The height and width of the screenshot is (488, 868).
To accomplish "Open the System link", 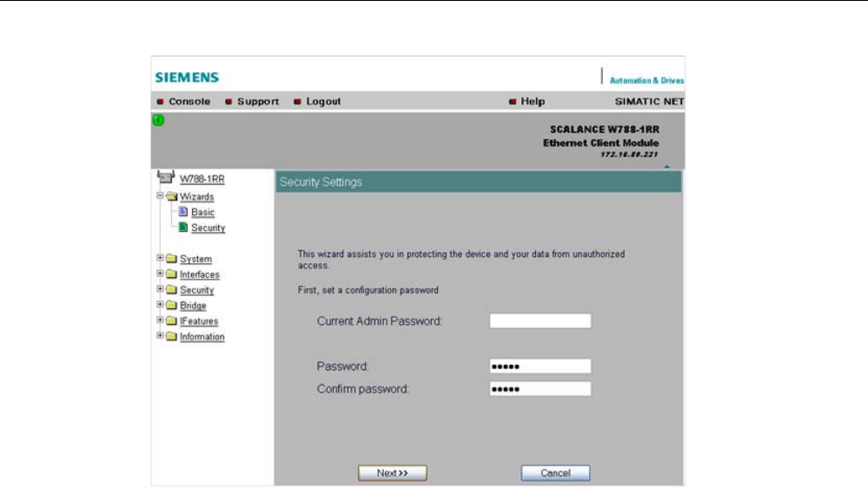I will 195,259.
